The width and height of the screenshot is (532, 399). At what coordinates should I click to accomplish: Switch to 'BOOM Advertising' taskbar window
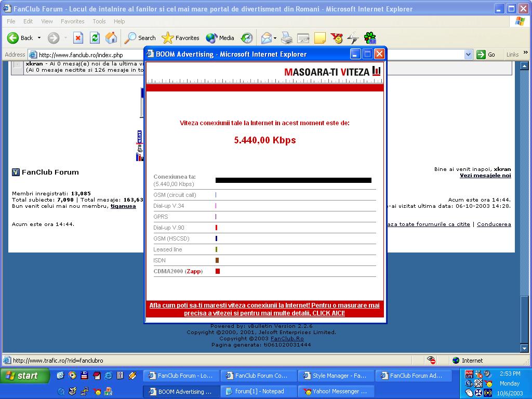pyautogui.click(x=180, y=391)
